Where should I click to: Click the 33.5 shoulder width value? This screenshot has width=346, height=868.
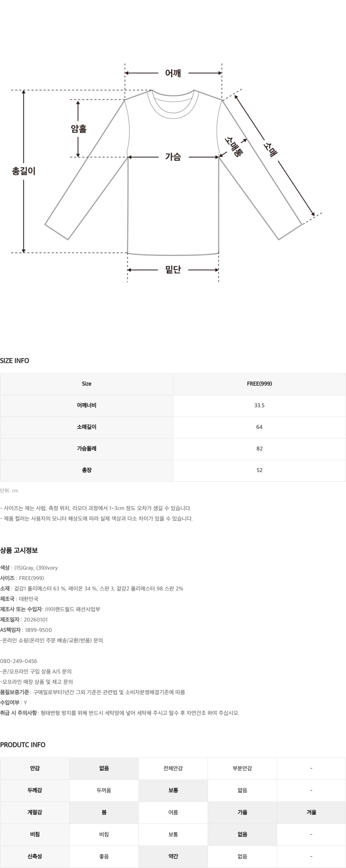259,405
